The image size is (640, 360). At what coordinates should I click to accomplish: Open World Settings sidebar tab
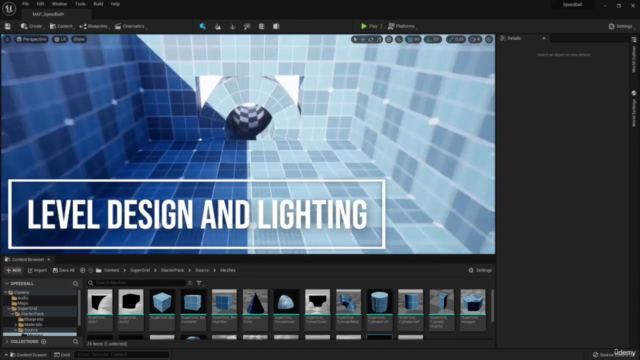click(x=634, y=109)
